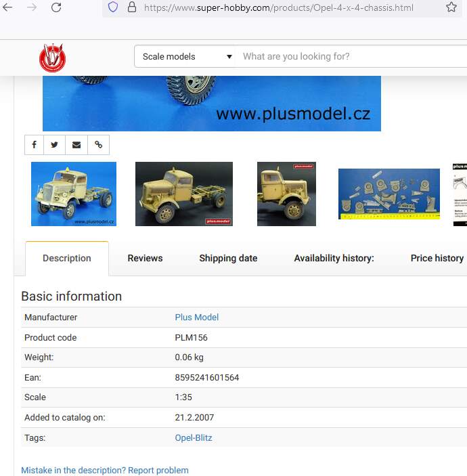Click the EAN value 8595241601564
Image resolution: width=467 pixels, height=476 pixels.
(x=207, y=378)
